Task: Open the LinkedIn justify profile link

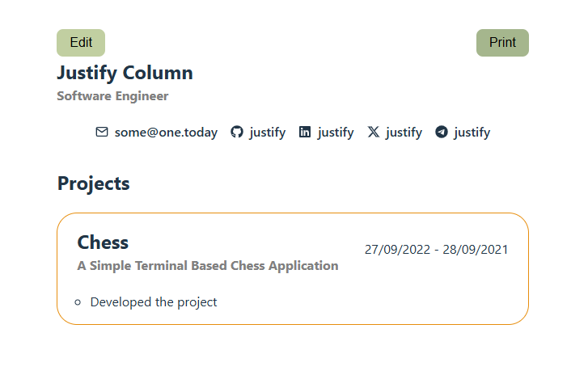Action: 336,133
